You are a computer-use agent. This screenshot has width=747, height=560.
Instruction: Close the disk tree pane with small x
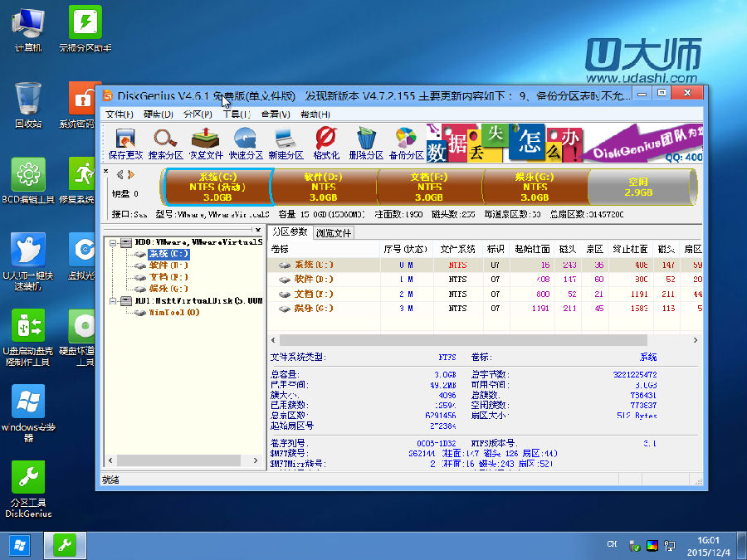pyautogui.click(x=258, y=230)
